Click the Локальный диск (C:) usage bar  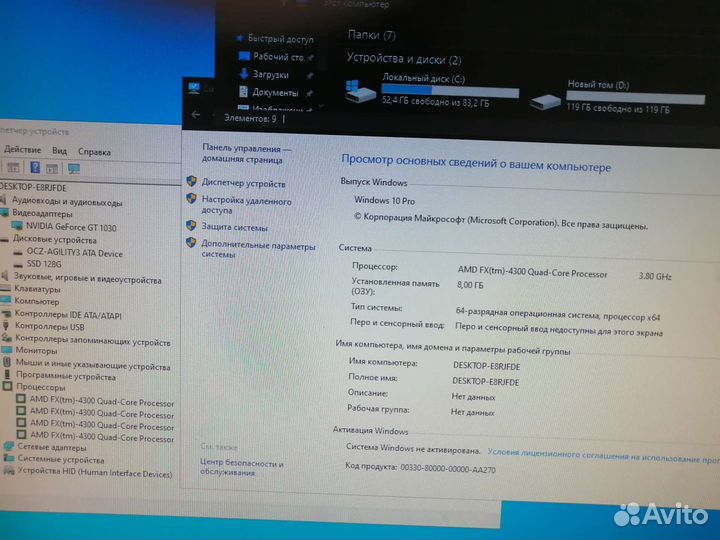[x=450, y=90]
